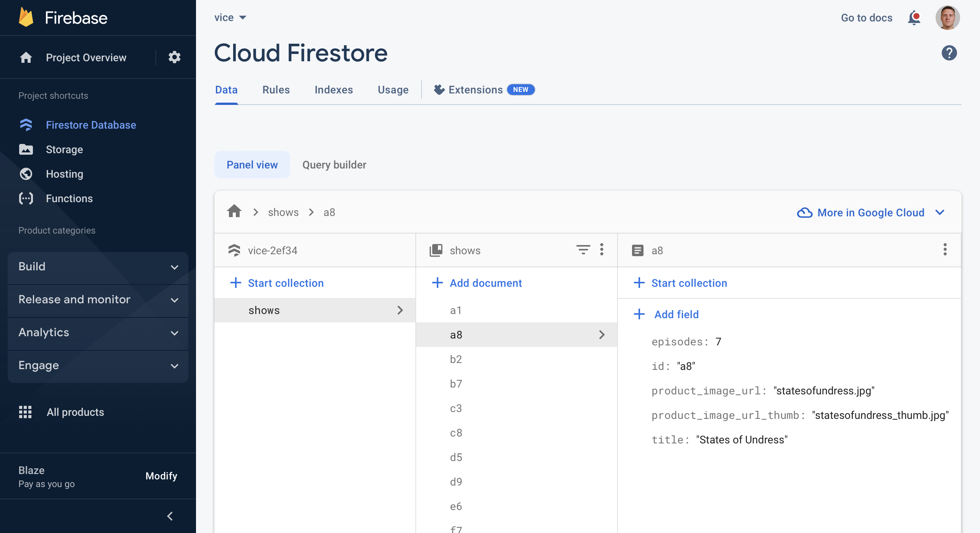980x533 pixels.
Task: Open the Indexes tab
Action: point(333,90)
